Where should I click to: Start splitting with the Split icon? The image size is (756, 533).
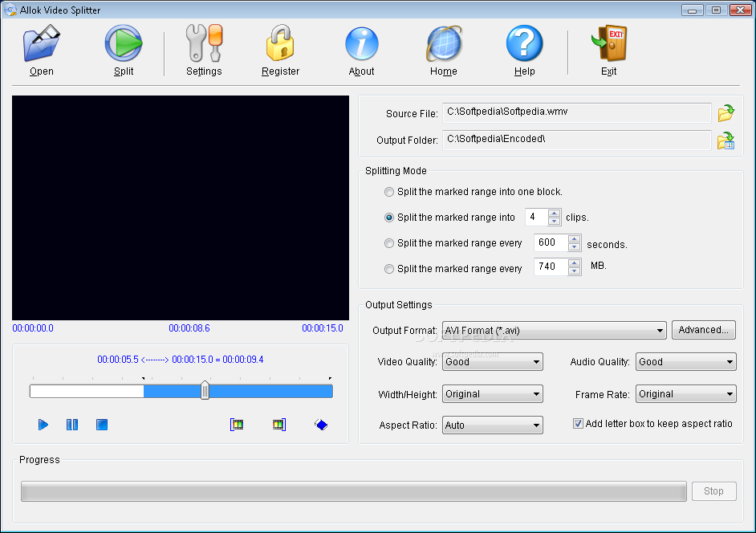tap(124, 44)
